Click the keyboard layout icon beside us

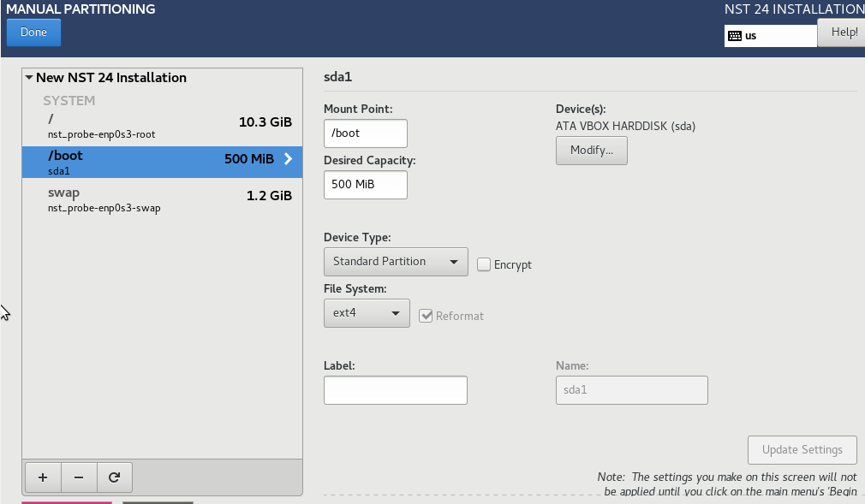[734, 36]
